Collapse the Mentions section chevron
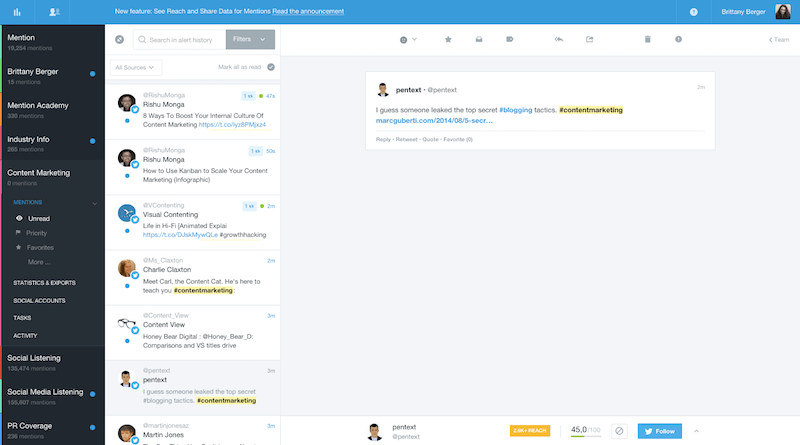Screen dimensions: 800x445 94,203
